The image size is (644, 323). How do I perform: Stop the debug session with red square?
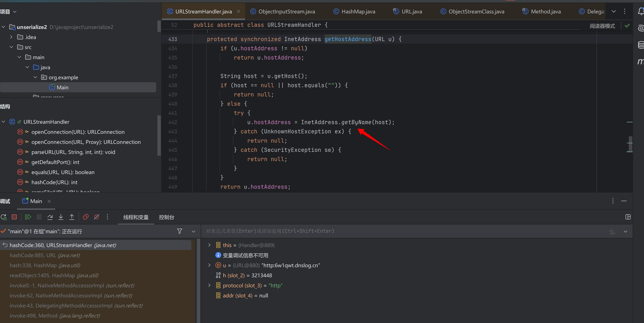[14, 217]
